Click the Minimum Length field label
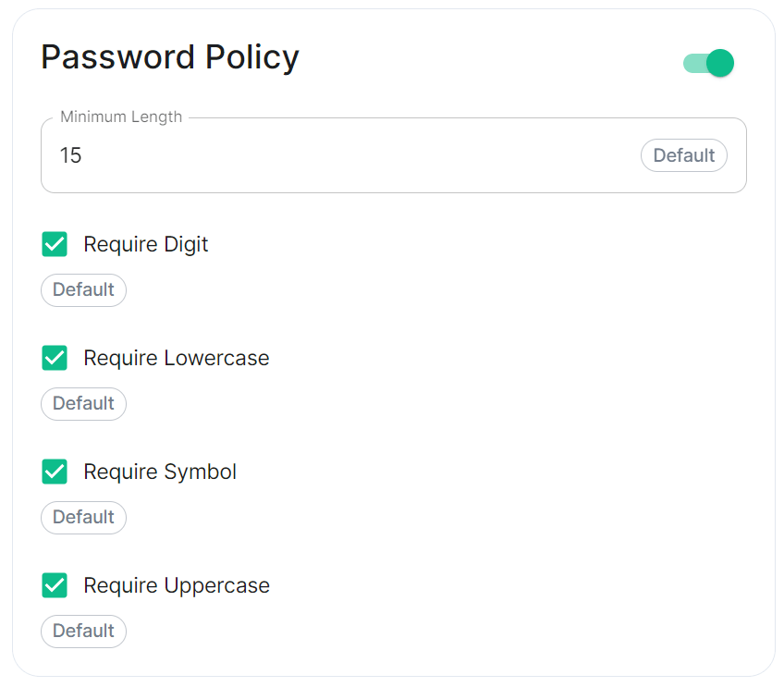 point(121,117)
